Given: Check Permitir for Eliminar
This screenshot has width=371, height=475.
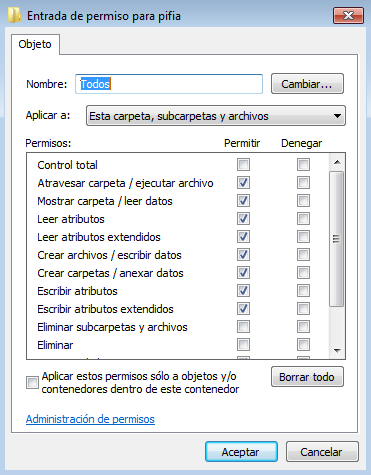Looking at the screenshot, I should click(243, 345).
